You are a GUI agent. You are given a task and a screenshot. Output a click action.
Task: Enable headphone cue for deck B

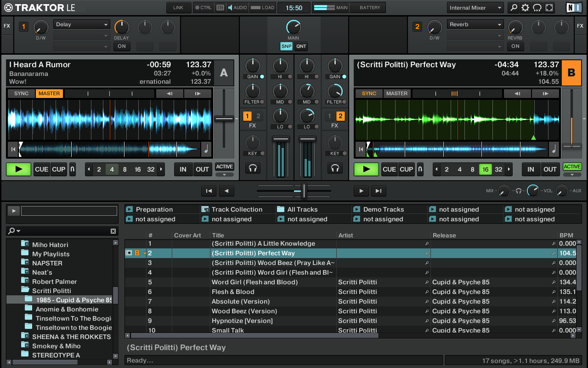coord(335,168)
